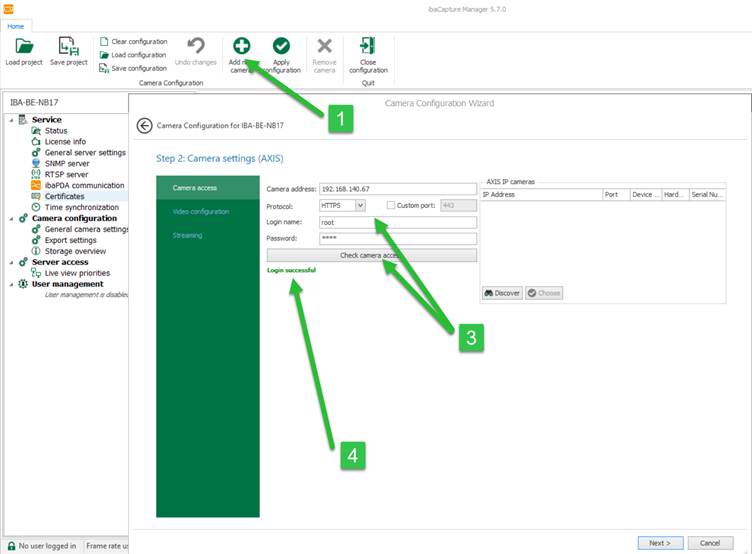This screenshot has width=752, height=554.
Task: Open the Protocol HTTPS dropdown
Action: (360, 205)
